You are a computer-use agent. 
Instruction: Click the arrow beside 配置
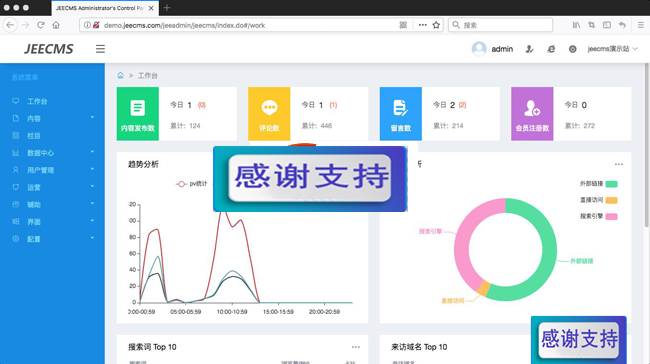tap(92, 238)
